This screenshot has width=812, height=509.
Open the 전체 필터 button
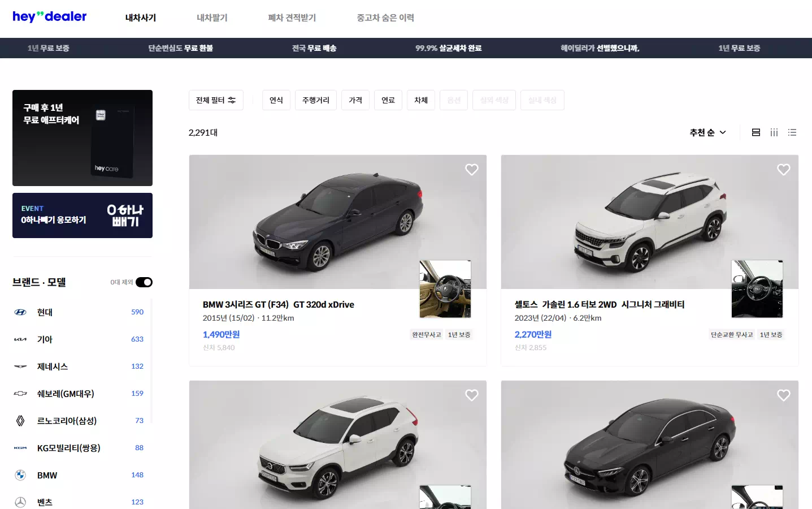pos(216,100)
